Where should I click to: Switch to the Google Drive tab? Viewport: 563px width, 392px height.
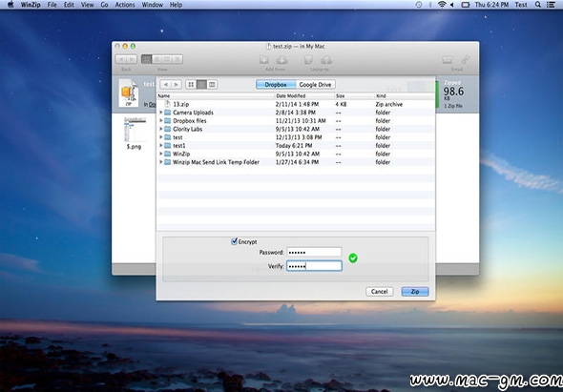click(315, 85)
